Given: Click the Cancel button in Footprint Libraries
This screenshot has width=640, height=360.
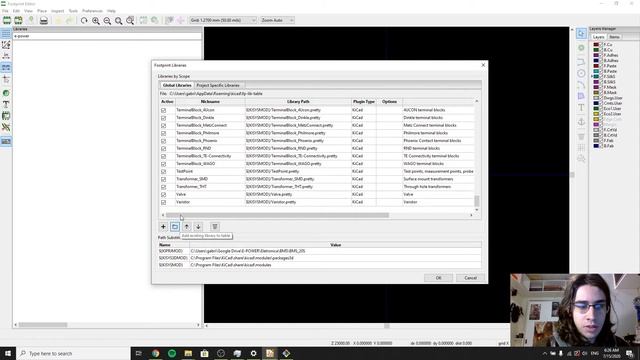Looking at the screenshot, I should [470, 278].
